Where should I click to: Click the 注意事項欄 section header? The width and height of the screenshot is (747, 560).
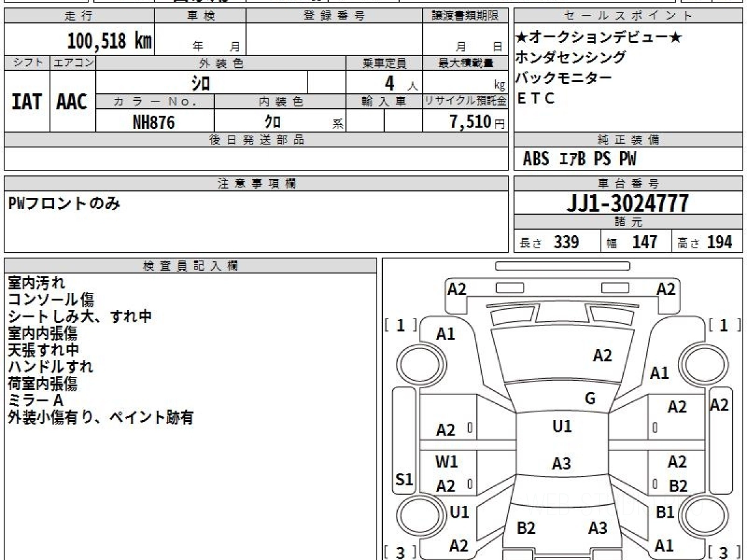click(256, 184)
